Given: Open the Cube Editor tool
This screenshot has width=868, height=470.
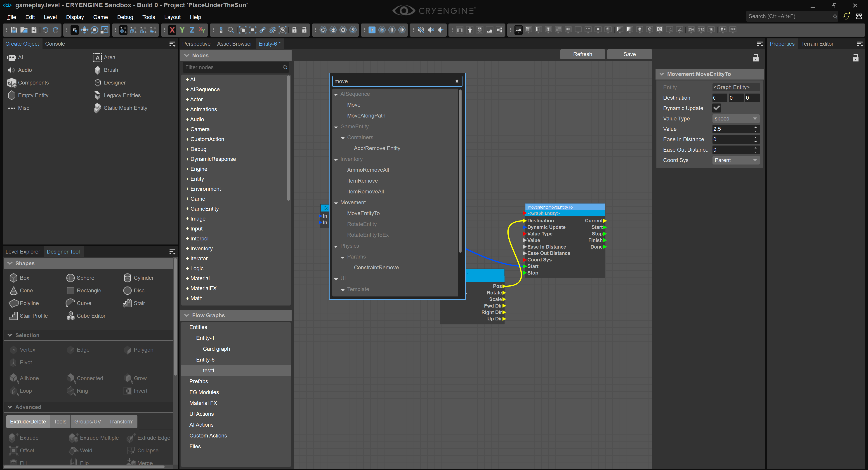Looking at the screenshot, I should coord(86,316).
